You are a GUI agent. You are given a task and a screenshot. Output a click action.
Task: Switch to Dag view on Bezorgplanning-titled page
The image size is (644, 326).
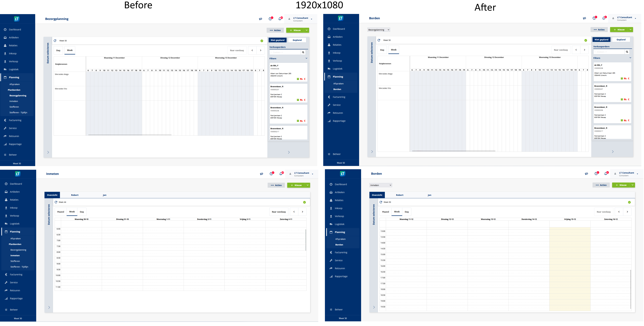(x=58, y=50)
